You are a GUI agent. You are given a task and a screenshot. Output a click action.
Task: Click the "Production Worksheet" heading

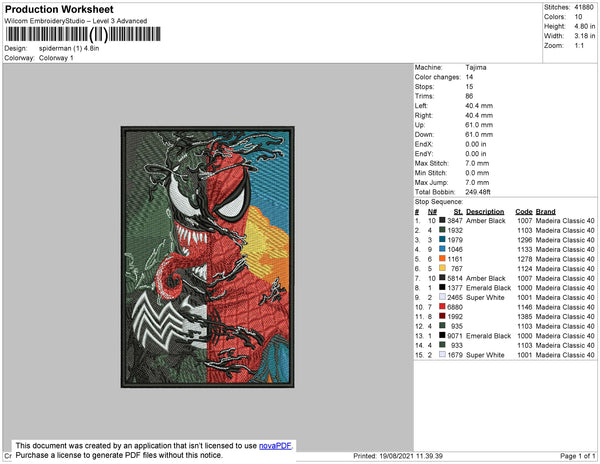(x=59, y=10)
